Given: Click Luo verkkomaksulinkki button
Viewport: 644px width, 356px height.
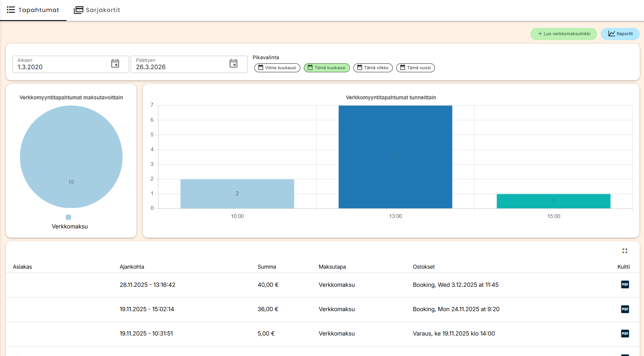Looking at the screenshot, I should 564,34.
